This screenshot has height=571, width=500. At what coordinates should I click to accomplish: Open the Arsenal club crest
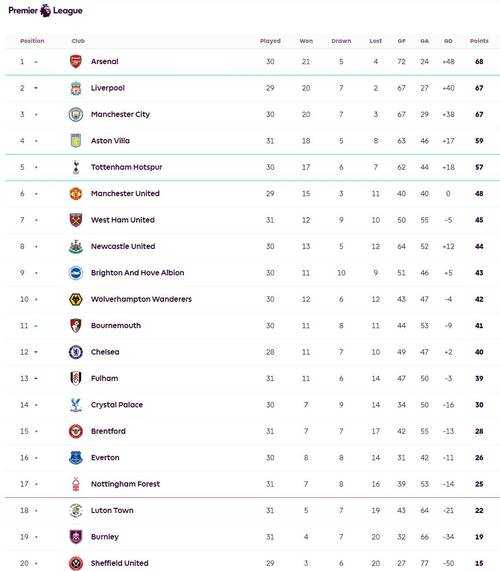click(x=76, y=62)
